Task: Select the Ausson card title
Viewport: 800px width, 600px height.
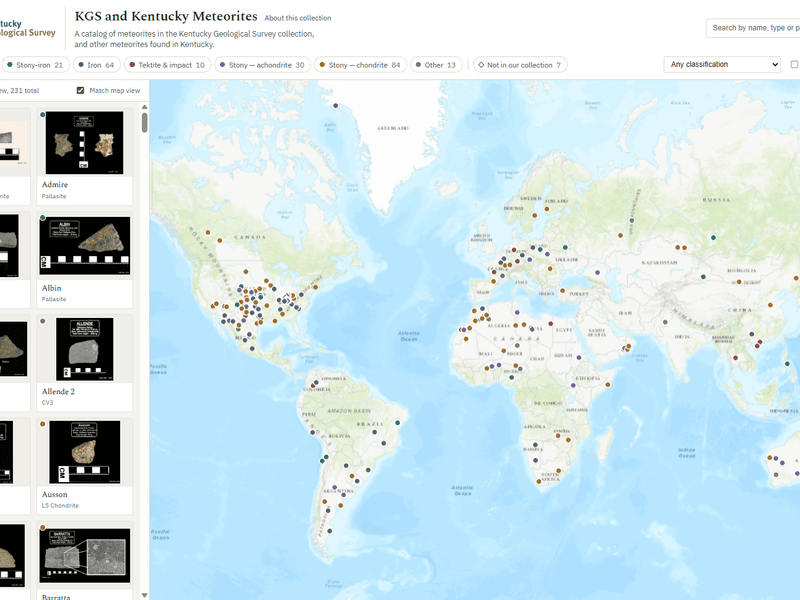Action: pos(55,495)
